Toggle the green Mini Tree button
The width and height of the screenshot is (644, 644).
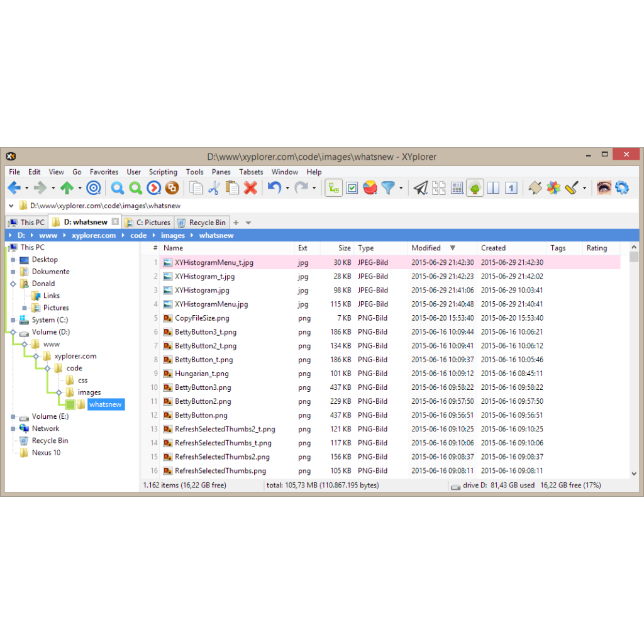pyautogui.click(x=475, y=188)
